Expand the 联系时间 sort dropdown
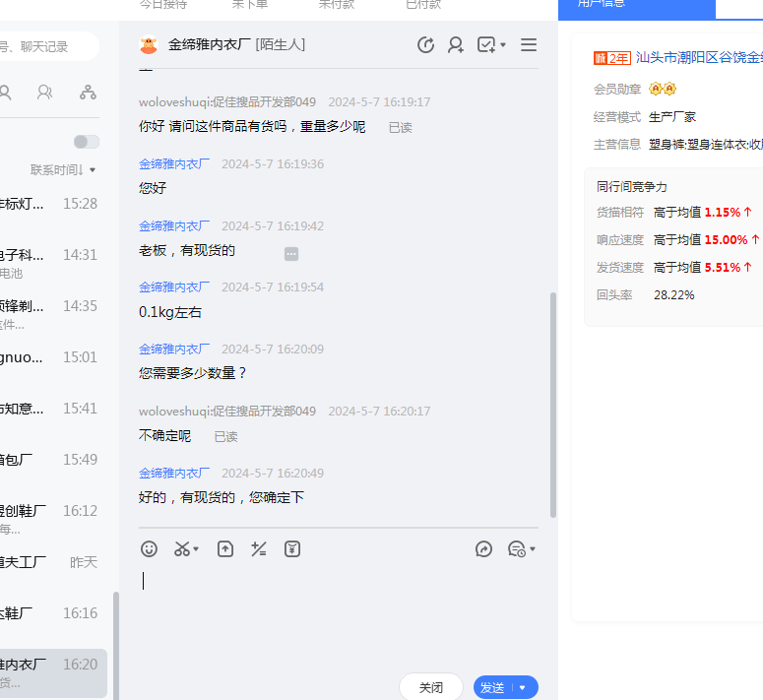This screenshot has height=700, width=763. pyautogui.click(x=63, y=170)
